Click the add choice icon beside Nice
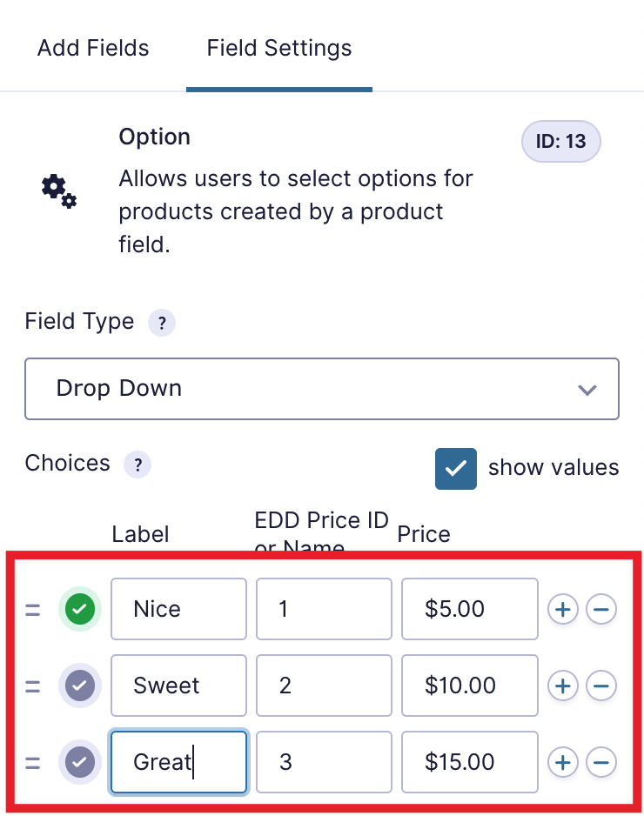 pyautogui.click(x=563, y=610)
